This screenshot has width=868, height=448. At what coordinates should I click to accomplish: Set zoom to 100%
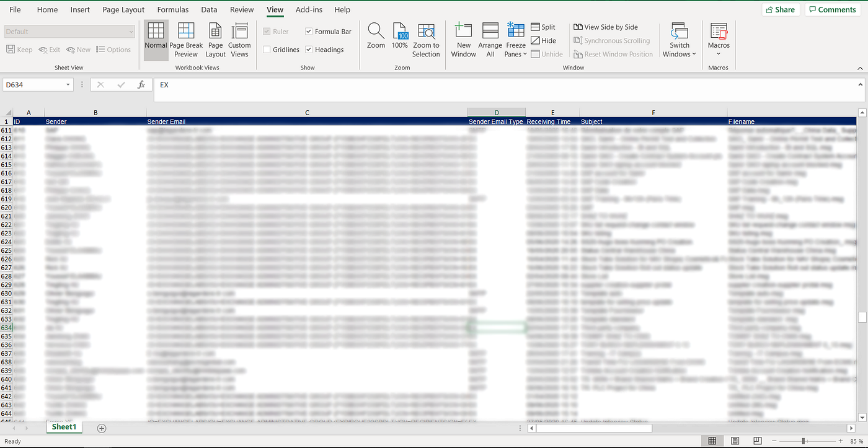click(x=400, y=39)
